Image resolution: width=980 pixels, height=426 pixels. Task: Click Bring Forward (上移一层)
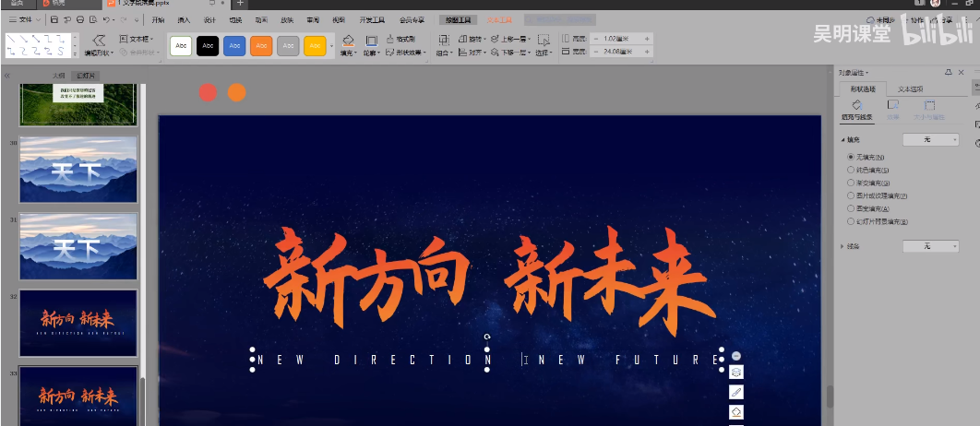(510, 39)
